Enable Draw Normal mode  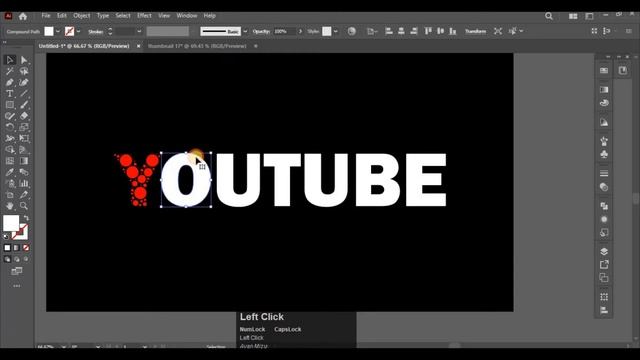(x=7, y=259)
